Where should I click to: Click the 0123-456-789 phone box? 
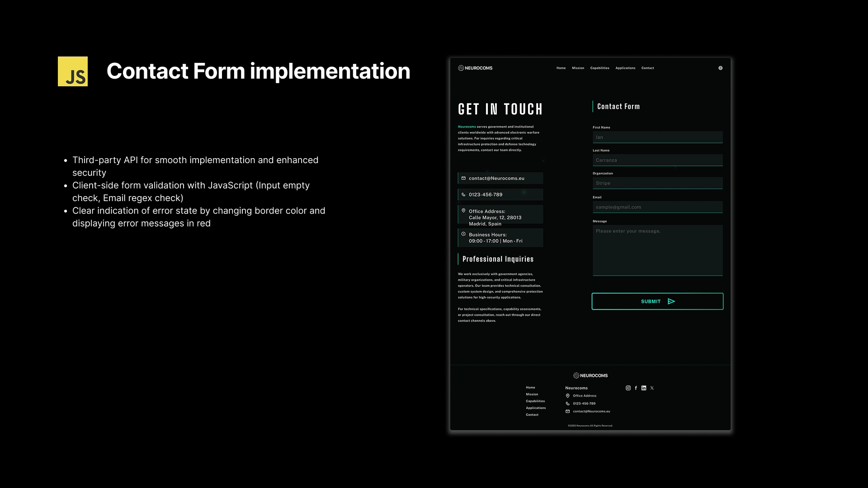click(500, 195)
